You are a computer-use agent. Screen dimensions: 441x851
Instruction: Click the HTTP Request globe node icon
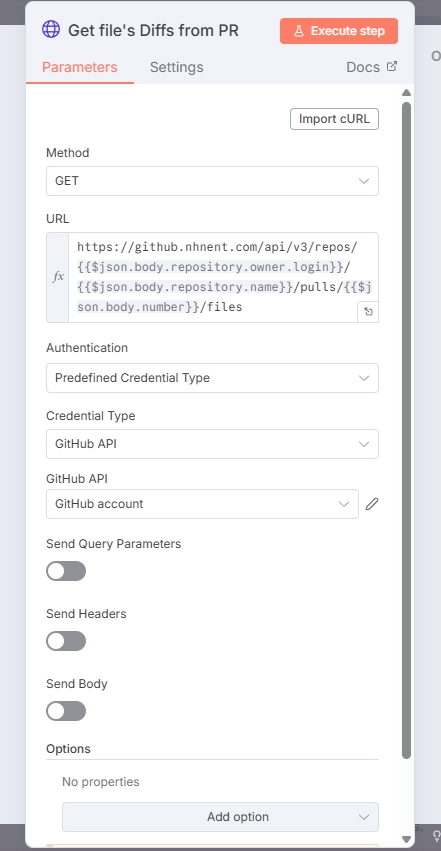point(51,29)
